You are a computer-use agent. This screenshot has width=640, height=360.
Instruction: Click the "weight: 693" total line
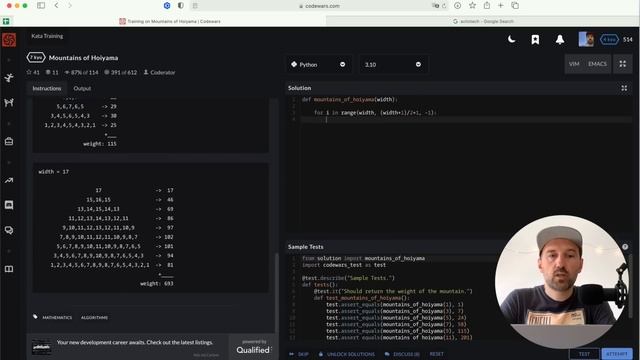157,284
